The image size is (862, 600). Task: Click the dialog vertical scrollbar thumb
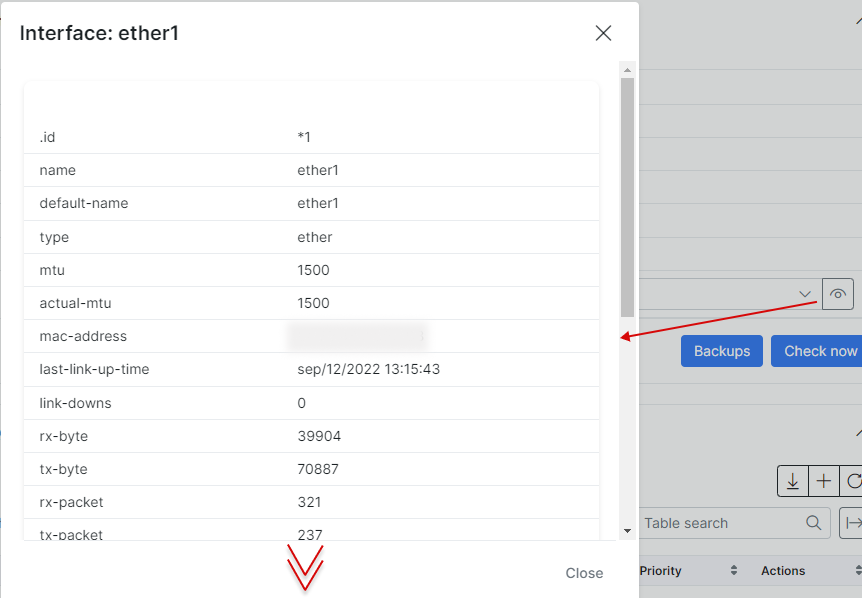coord(627,197)
